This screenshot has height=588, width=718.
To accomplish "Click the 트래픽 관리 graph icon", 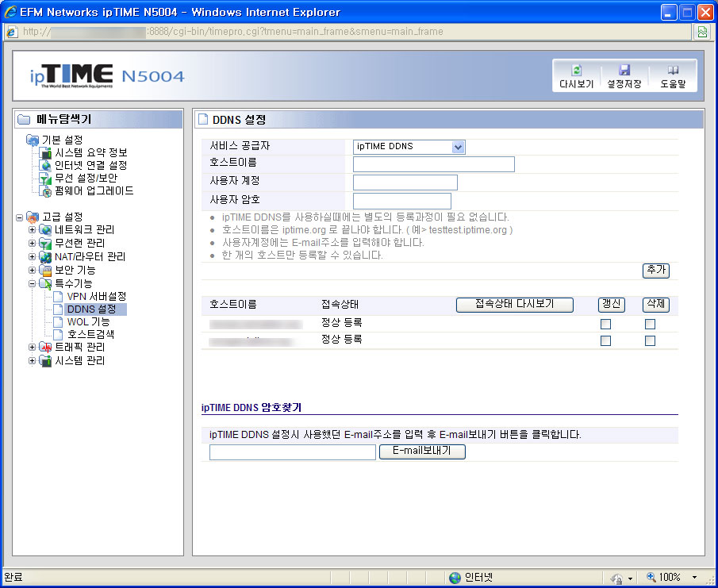I will pos(45,347).
